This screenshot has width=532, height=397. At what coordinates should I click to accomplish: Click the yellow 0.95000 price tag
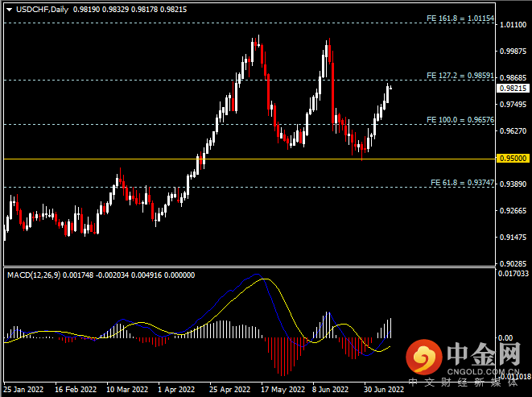pos(513,159)
